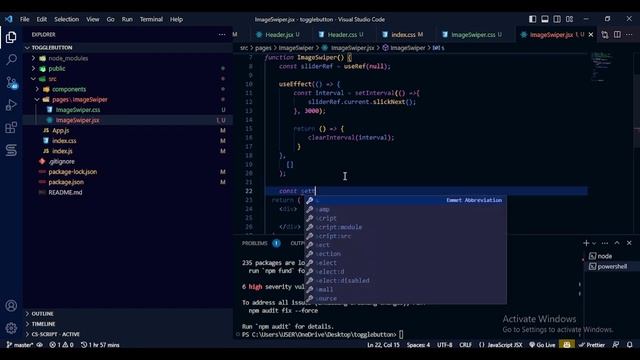The width and height of the screenshot is (640, 360).
Task: Open the Manage gear icon
Action: 11,328
